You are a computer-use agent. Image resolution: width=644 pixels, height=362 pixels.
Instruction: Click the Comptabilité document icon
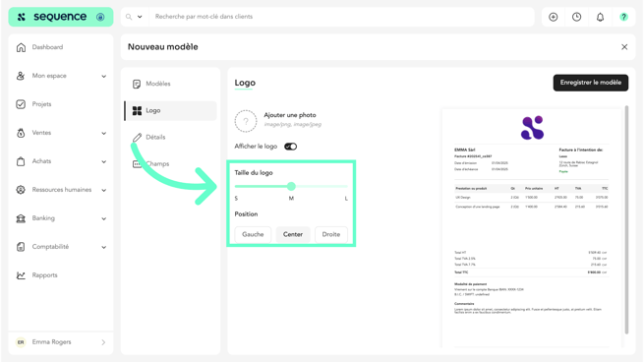pyautogui.click(x=21, y=247)
